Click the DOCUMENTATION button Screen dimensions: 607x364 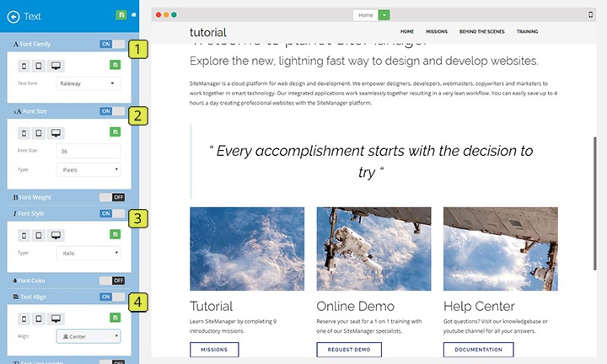479,350
